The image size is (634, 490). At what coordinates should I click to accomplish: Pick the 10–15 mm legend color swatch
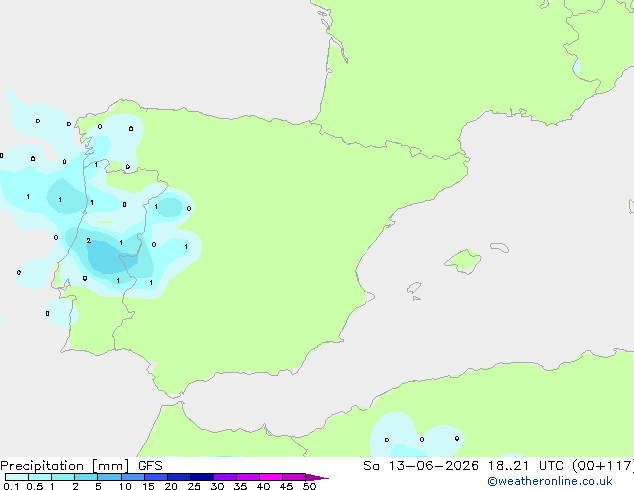click(132, 477)
